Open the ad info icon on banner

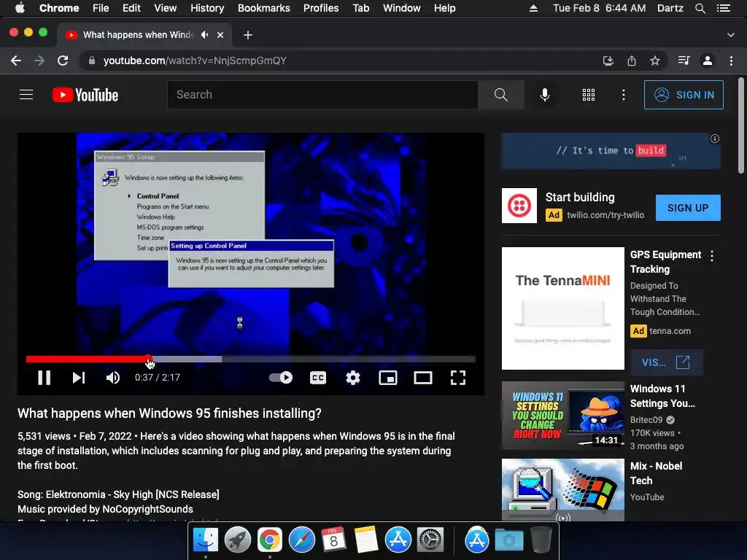[715, 139]
